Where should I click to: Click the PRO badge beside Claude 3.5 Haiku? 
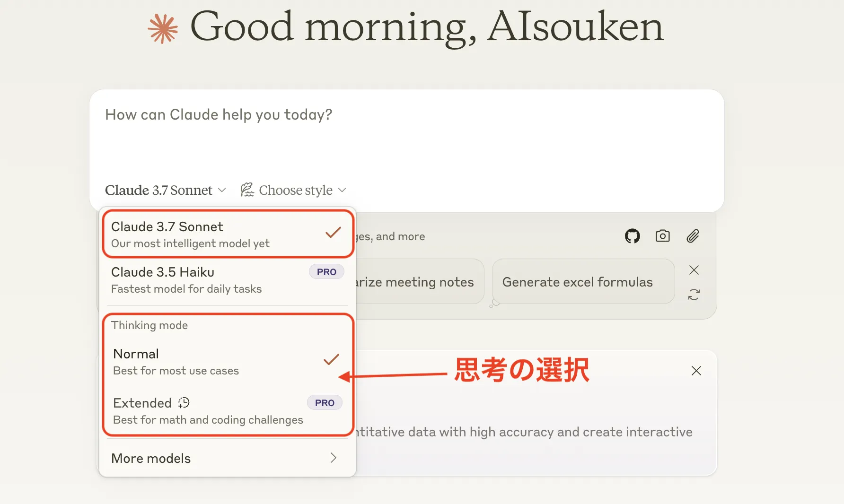326,272
